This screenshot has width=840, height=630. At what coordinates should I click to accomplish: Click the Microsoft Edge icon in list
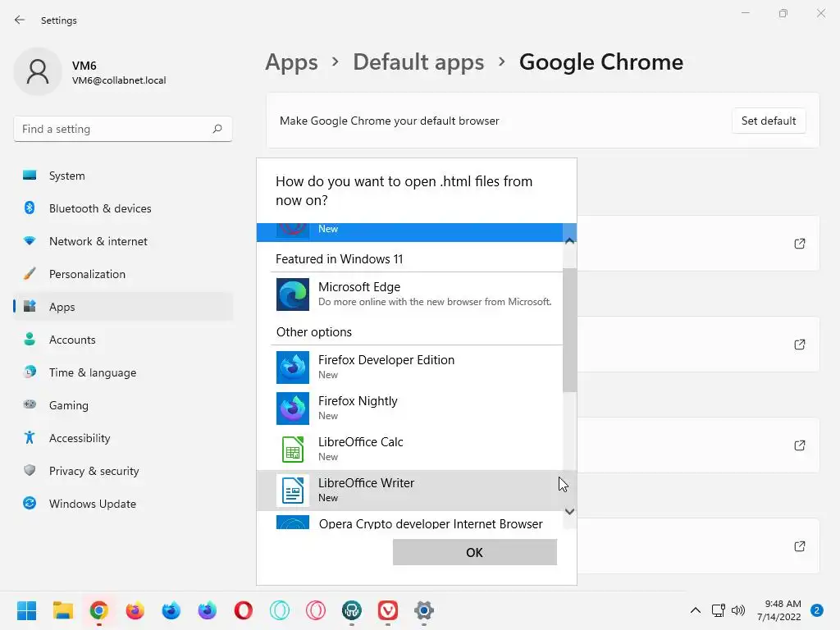pos(293,294)
